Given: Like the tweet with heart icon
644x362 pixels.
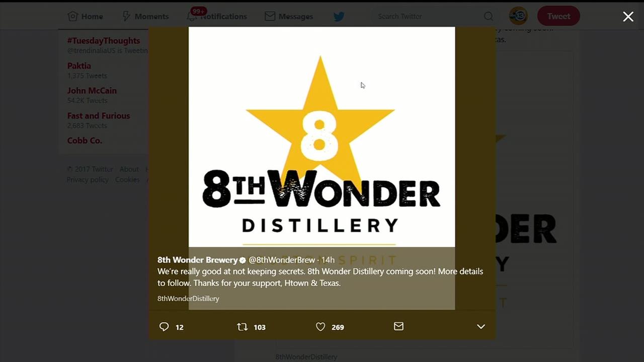Looking at the screenshot, I should pos(320,327).
